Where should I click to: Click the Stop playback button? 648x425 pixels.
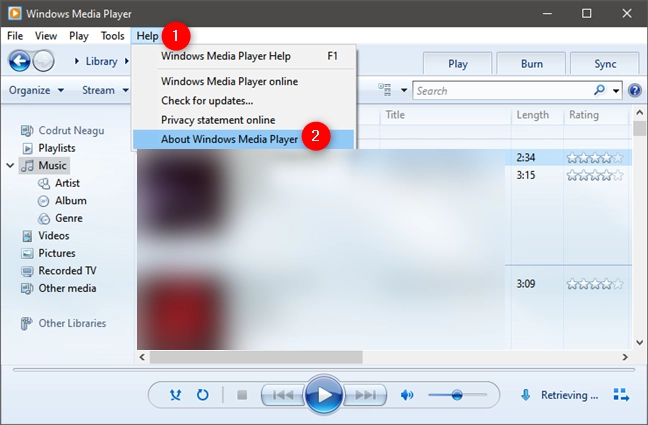click(x=242, y=395)
